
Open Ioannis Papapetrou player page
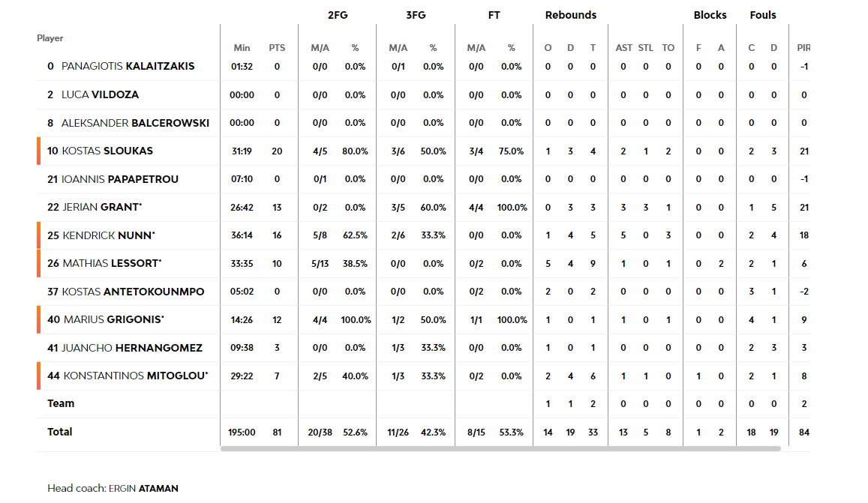[x=119, y=179]
